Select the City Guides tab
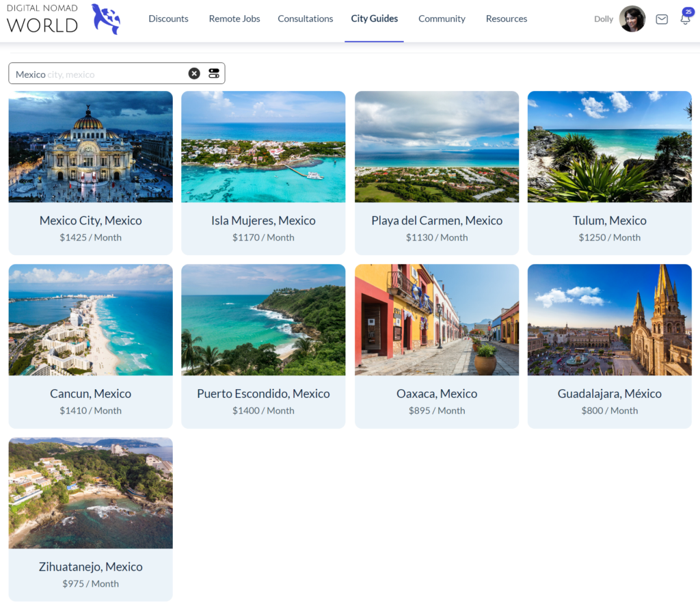This screenshot has height=612, width=700. point(374,19)
